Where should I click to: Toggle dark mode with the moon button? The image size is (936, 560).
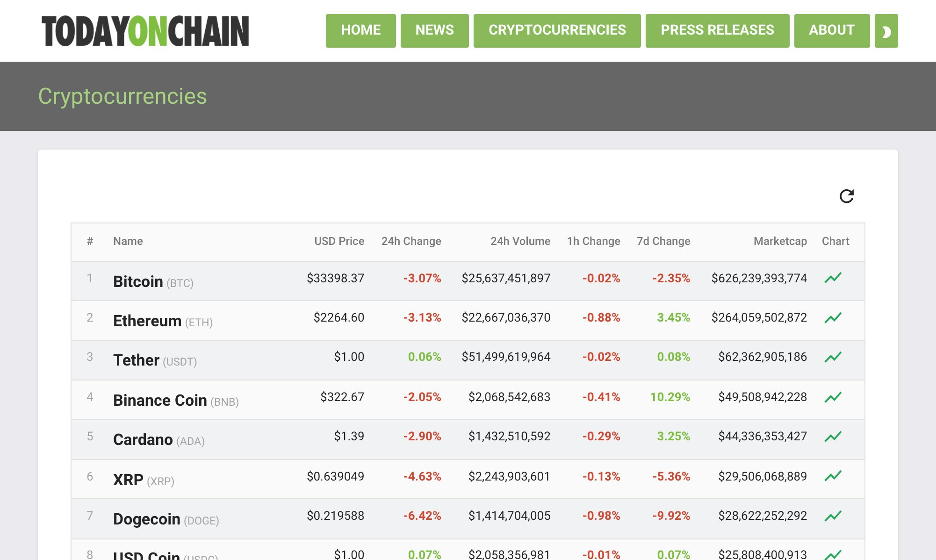tap(886, 30)
